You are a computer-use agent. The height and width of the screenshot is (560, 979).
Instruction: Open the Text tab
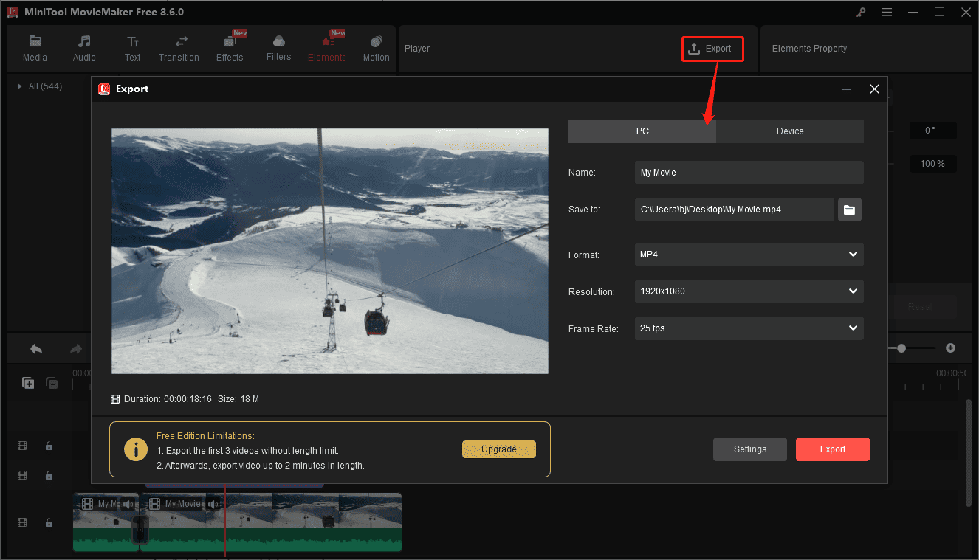(133, 48)
